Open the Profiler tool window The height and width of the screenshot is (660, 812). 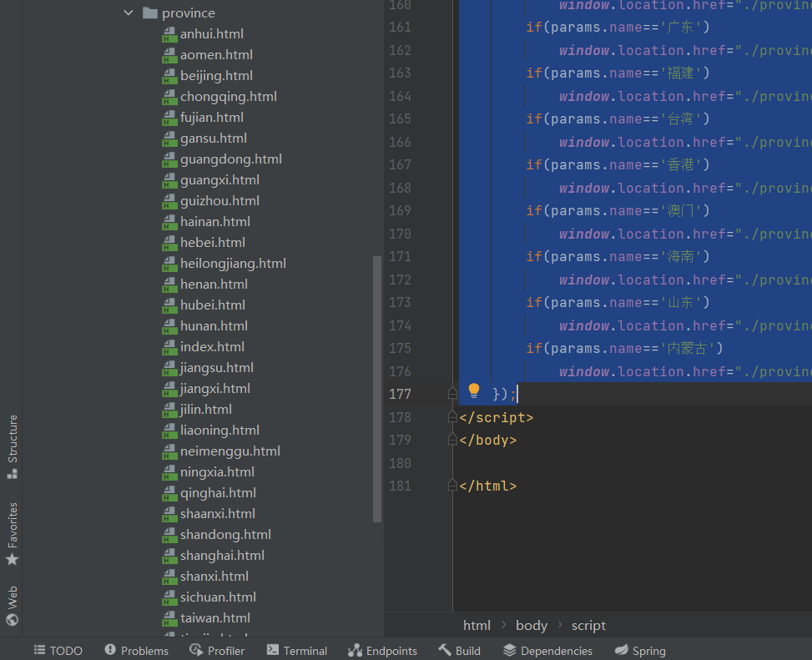click(x=217, y=651)
